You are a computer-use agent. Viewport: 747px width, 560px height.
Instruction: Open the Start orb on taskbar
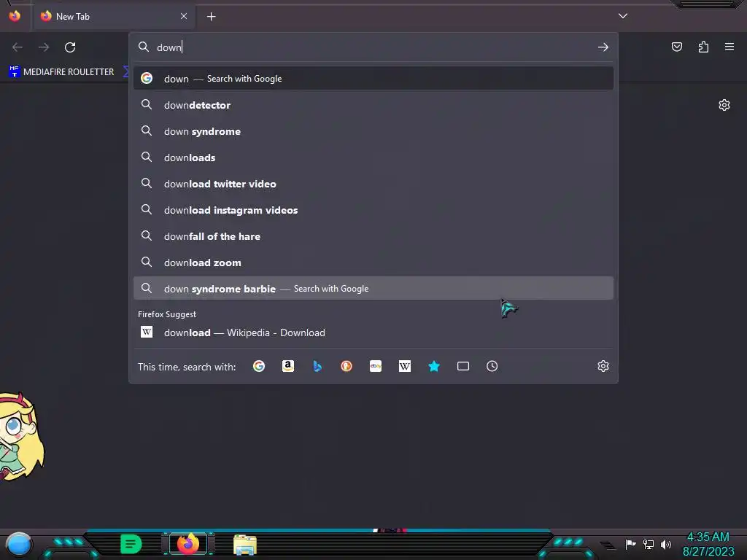19,544
